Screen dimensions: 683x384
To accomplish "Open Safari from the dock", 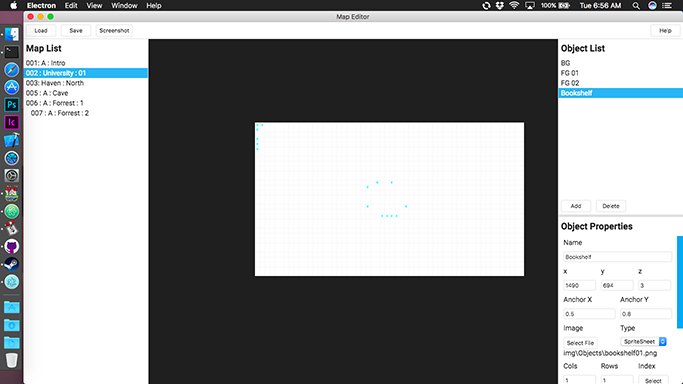I will tap(12, 70).
